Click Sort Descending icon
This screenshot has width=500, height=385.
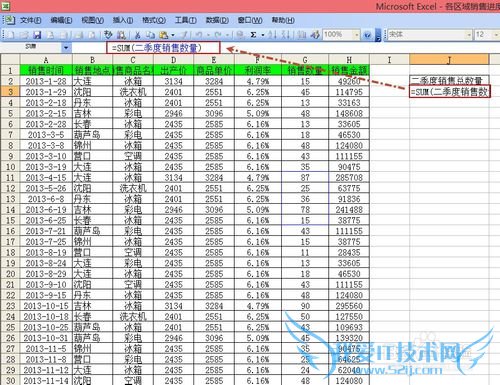[x=285, y=35]
